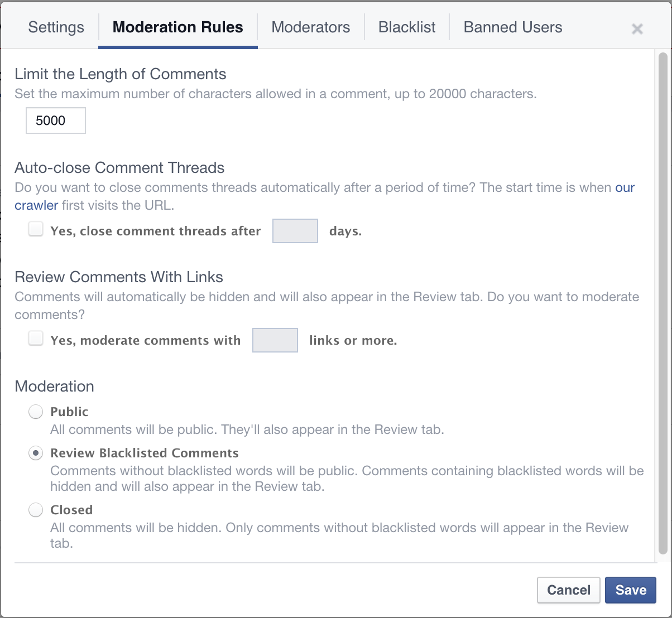
Task: Click the 'Limit the Length of Comments' heading
Action: point(121,74)
